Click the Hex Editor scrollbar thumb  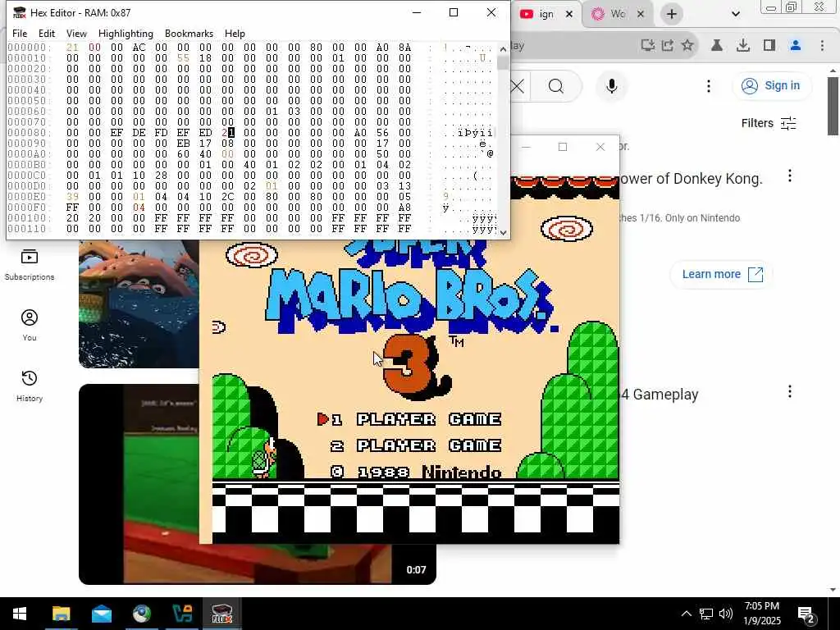pyautogui.click(x=503, y=62)
